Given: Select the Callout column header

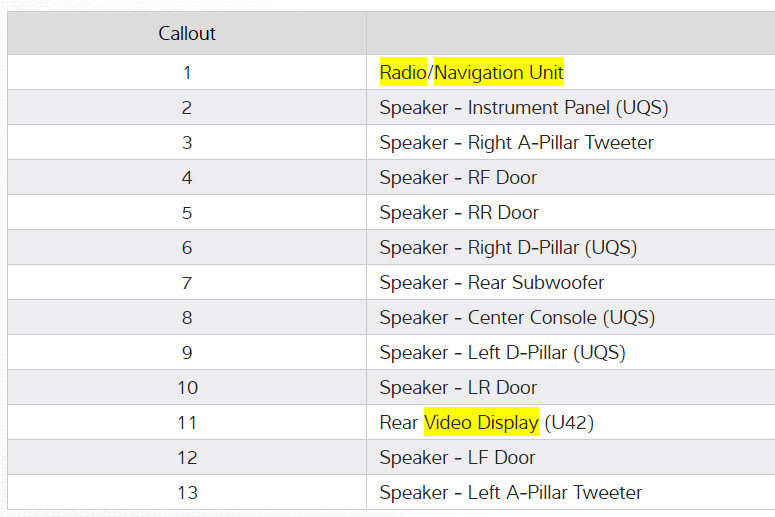Looking at the screenshot, I should tap(187, 33).
